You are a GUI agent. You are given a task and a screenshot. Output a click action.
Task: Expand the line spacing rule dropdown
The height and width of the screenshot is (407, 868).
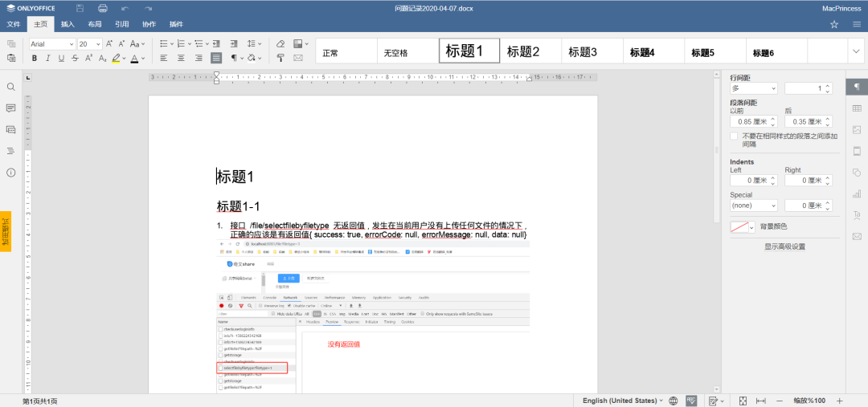pos(753,88)
